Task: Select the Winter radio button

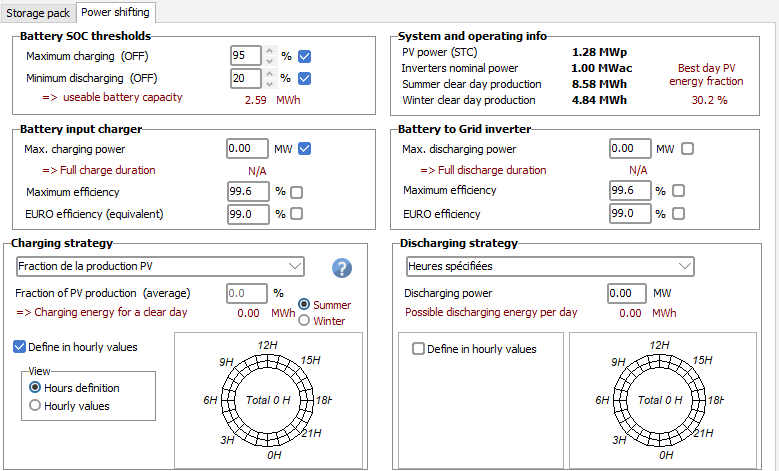Action: pyautogui.click(x=305, y=321)
